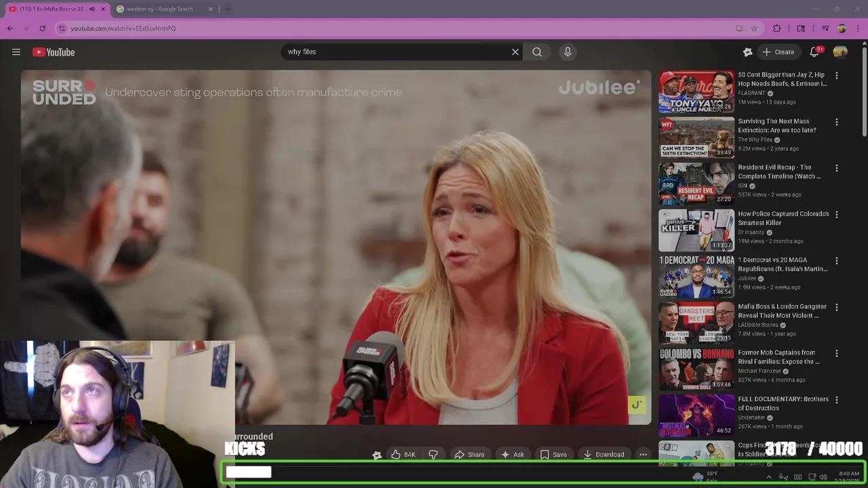Viewport: 868px width, 488px height.
Task: Open the taskbar clock showing 8:40 AM
Action: click(848, 477)
